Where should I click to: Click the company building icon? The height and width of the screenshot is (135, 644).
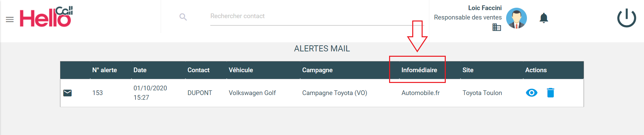coord(496,27)
